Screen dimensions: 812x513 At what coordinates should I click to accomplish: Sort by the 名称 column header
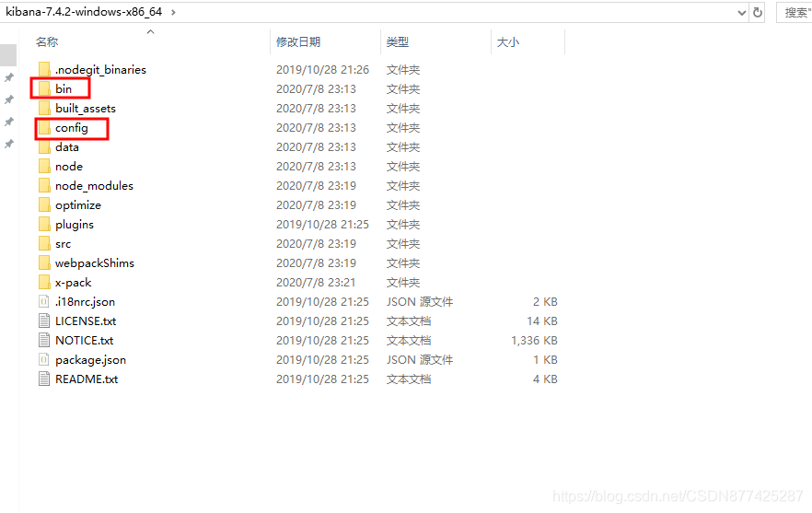click(47, 42)
